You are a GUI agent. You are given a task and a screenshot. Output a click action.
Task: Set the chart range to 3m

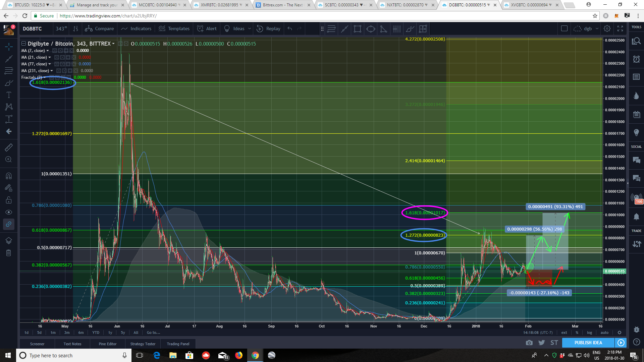point(67,333)
